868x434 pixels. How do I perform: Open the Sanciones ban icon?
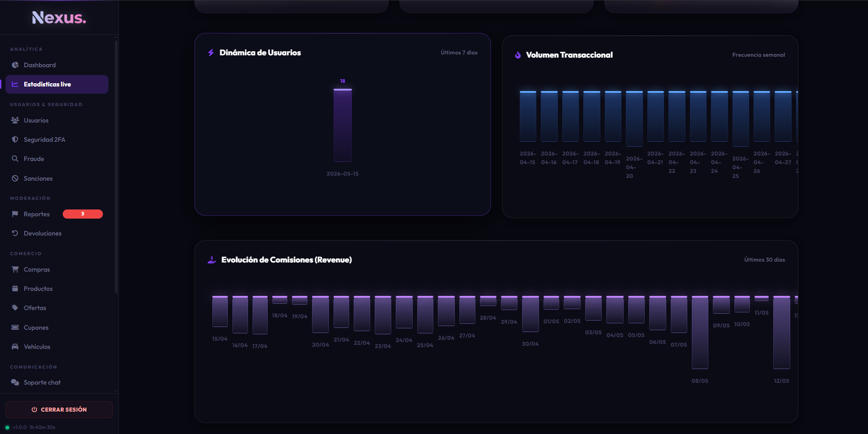click(x=15, y=178)
